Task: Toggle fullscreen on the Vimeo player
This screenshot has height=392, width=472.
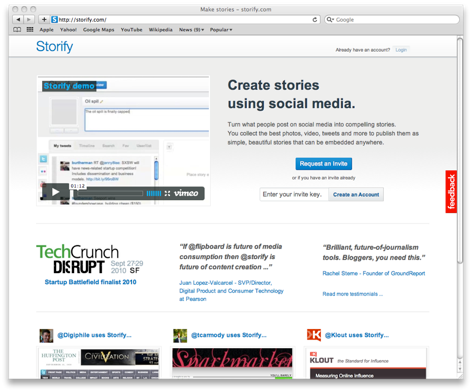Action: [167, 193]
